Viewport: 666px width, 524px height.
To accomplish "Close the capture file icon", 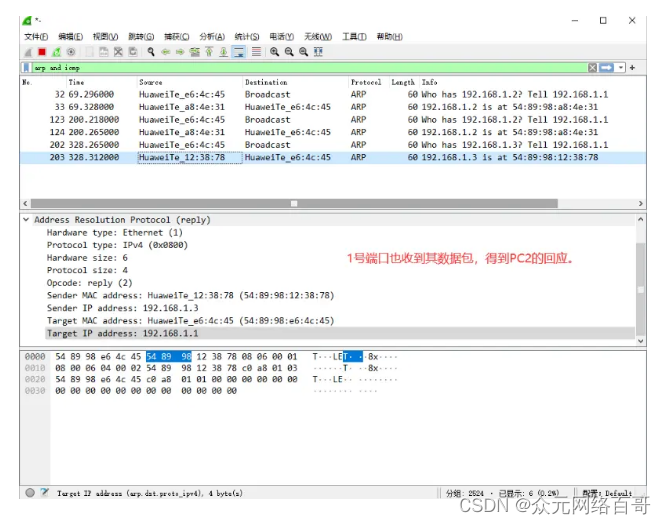I will coord(118,52).
